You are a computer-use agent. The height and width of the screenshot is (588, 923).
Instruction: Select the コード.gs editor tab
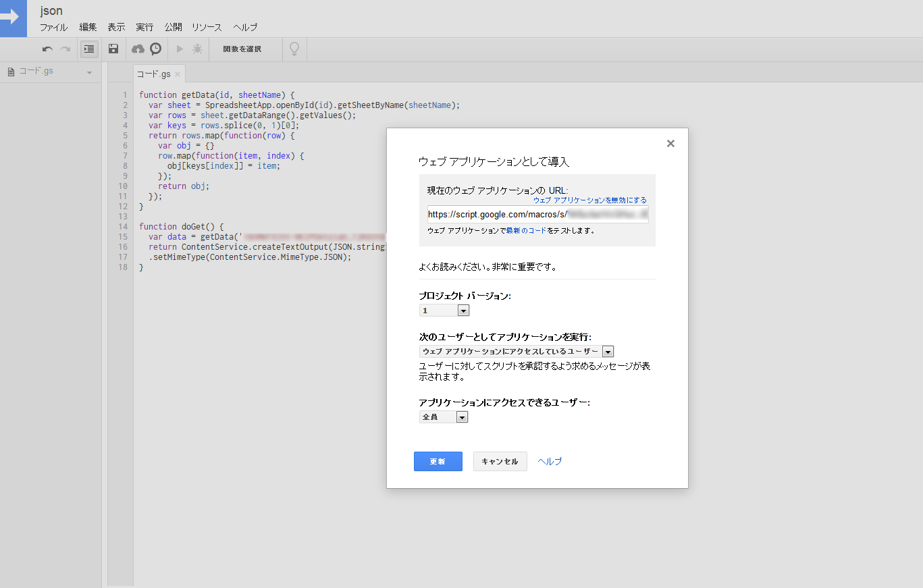pos(154,75)
